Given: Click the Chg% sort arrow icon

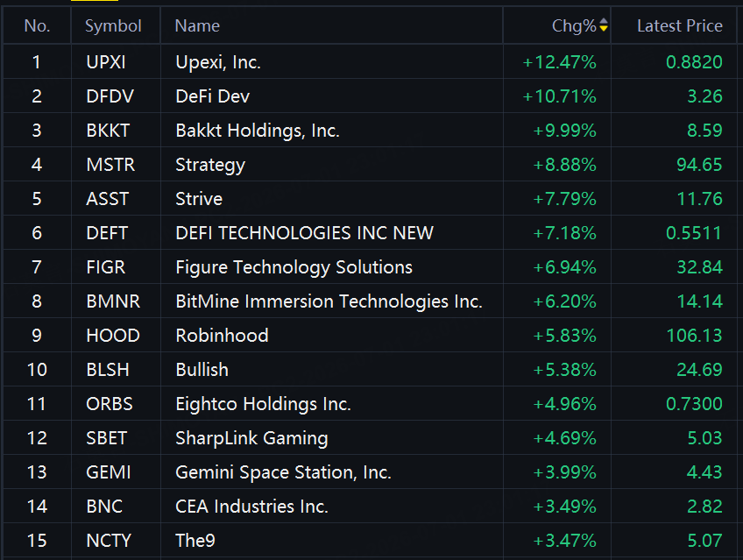Looking at the screenshot, I should pyautogui.click(x=603, y=25).
